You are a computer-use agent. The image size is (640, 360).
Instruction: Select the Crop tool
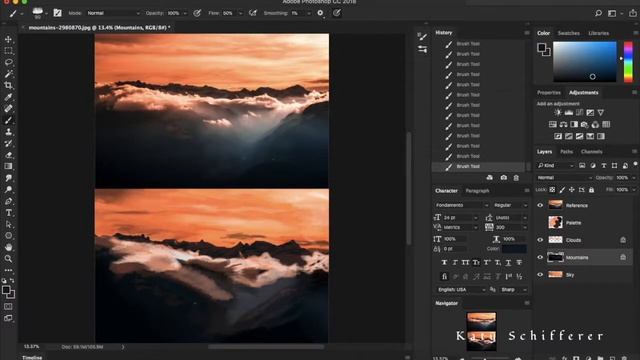coord(8,85)
